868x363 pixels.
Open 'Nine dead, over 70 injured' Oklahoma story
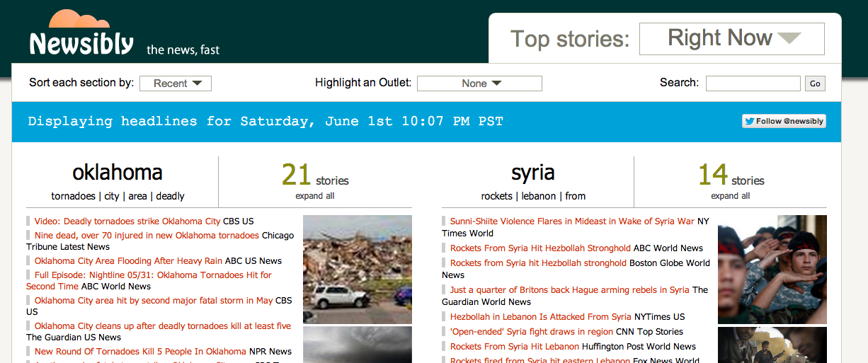[147, 236]
